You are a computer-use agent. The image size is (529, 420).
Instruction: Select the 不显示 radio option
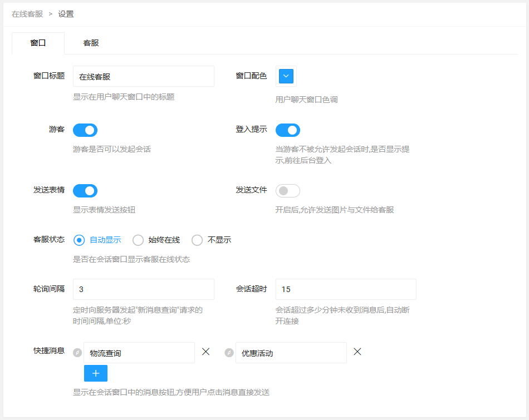212,240
